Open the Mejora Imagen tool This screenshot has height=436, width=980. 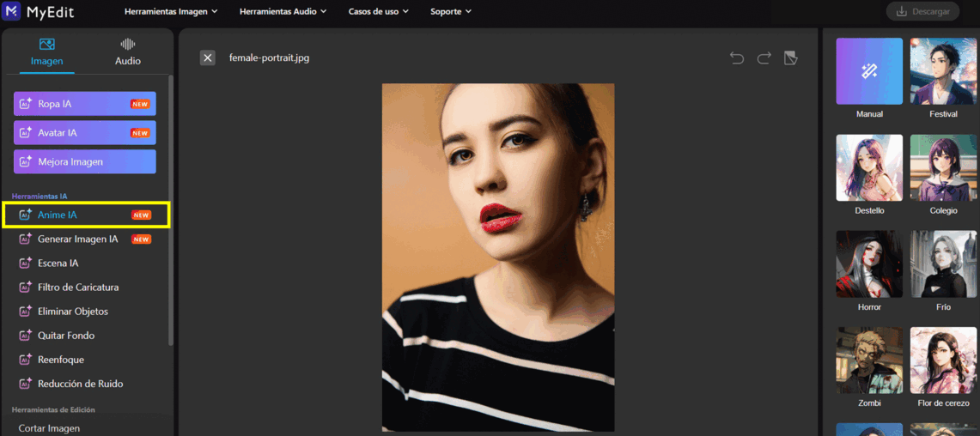point(85,161)
